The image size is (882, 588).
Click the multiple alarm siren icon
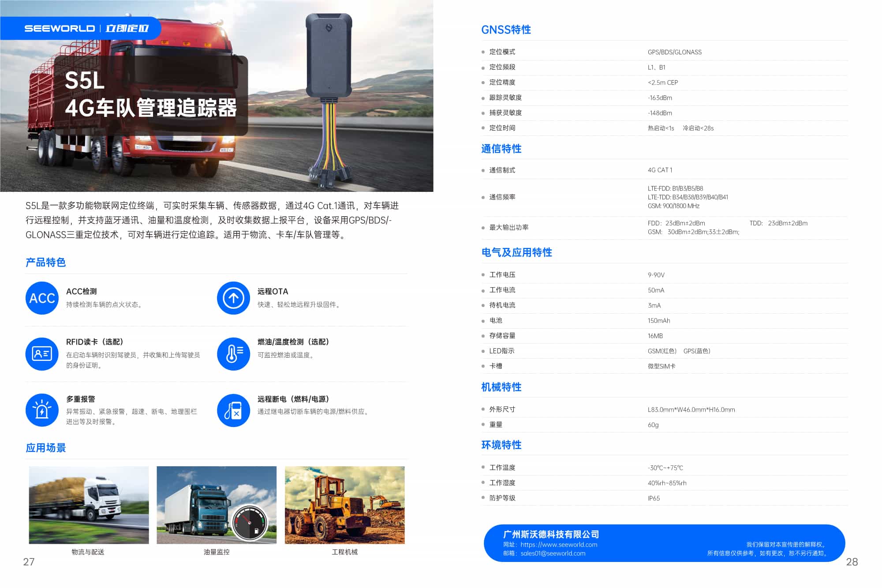point(42,410)
